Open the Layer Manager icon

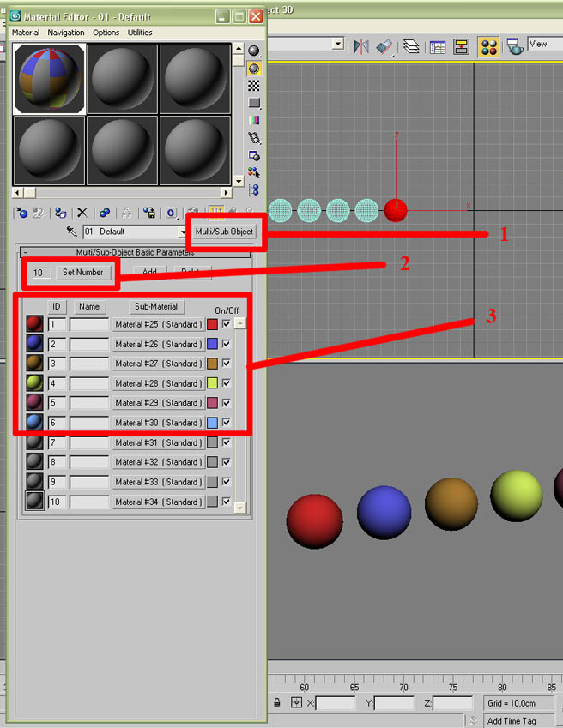(x=411, y=46)
